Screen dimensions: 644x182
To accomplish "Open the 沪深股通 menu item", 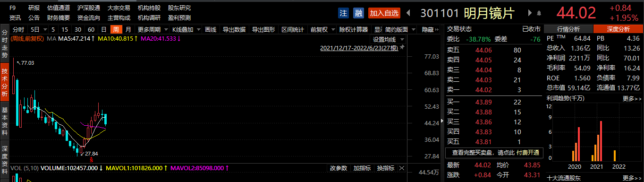I will pos(89,8).
